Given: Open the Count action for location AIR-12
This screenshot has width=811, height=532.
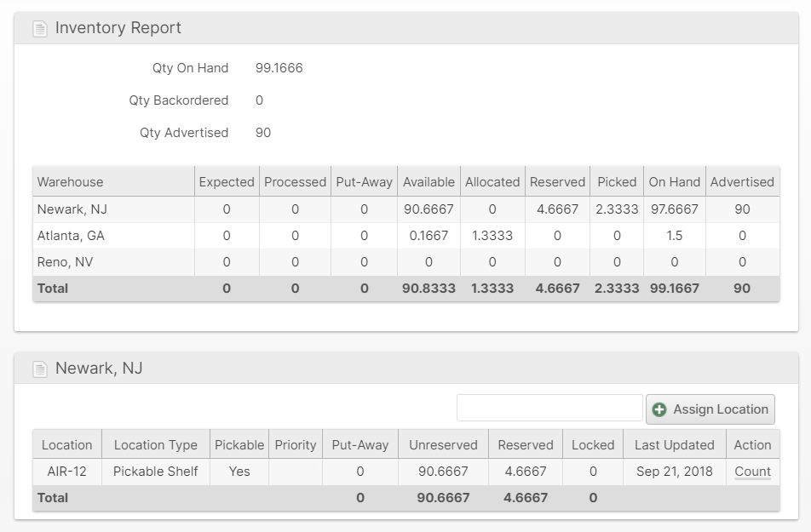Looking at the screenshot, I should click(x=751, y=472).
